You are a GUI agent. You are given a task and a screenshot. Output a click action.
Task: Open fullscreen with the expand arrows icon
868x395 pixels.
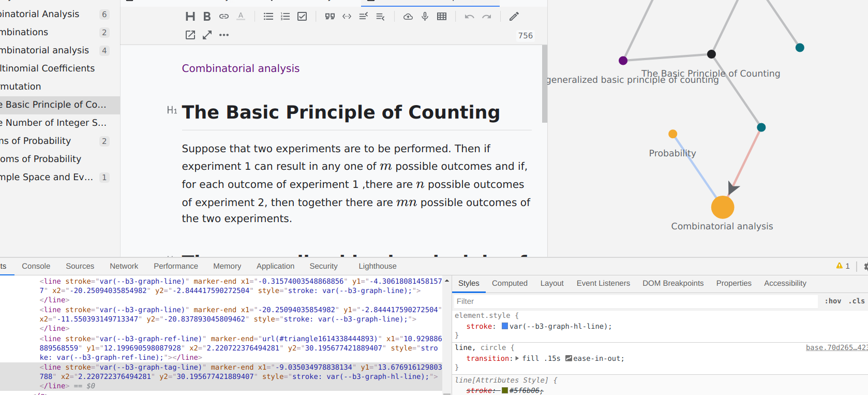coord(207,35)
